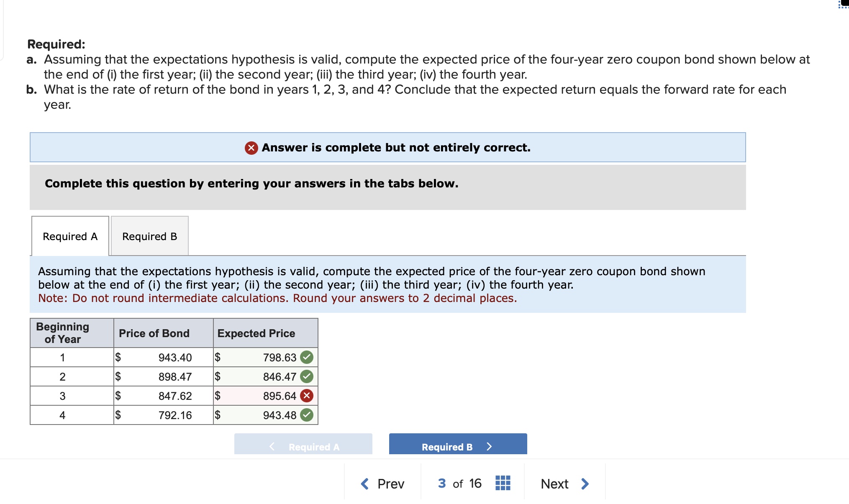The height and width of the screenshot is (504, 849).
Task: Click the right chevron inside the Next button
Action: 585,484
